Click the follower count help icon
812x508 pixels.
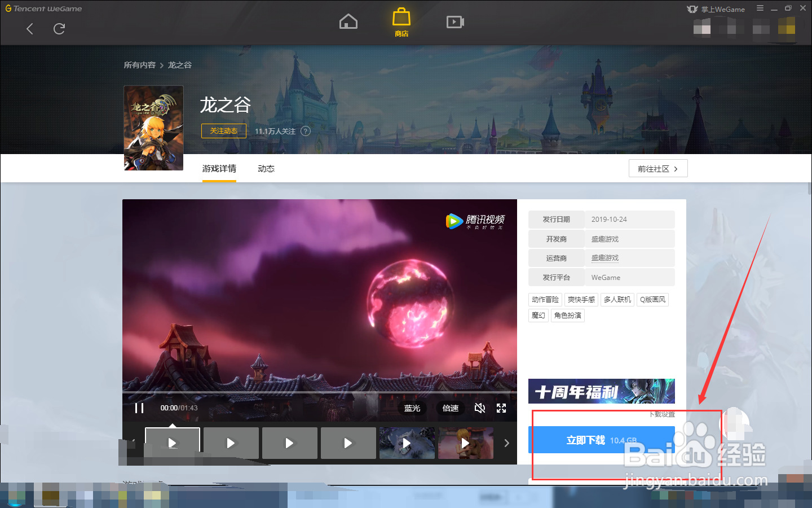pyautogui.click(x=306, y=131)
